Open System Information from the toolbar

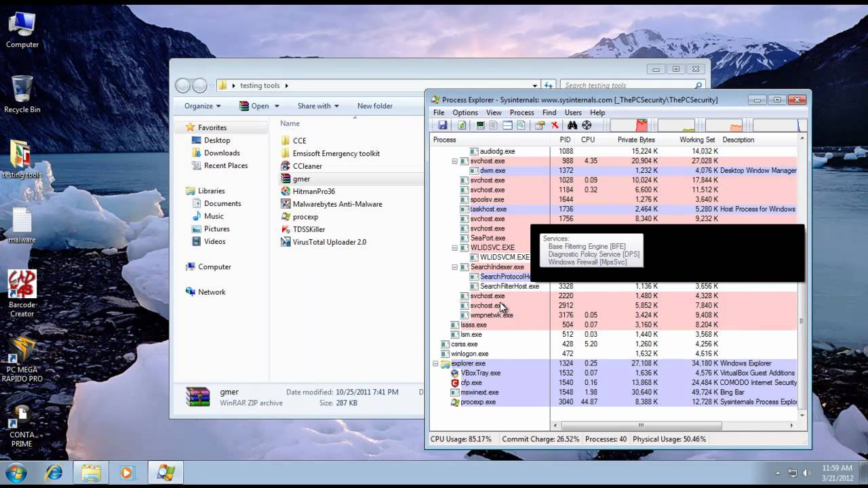[x=481, y=125]
